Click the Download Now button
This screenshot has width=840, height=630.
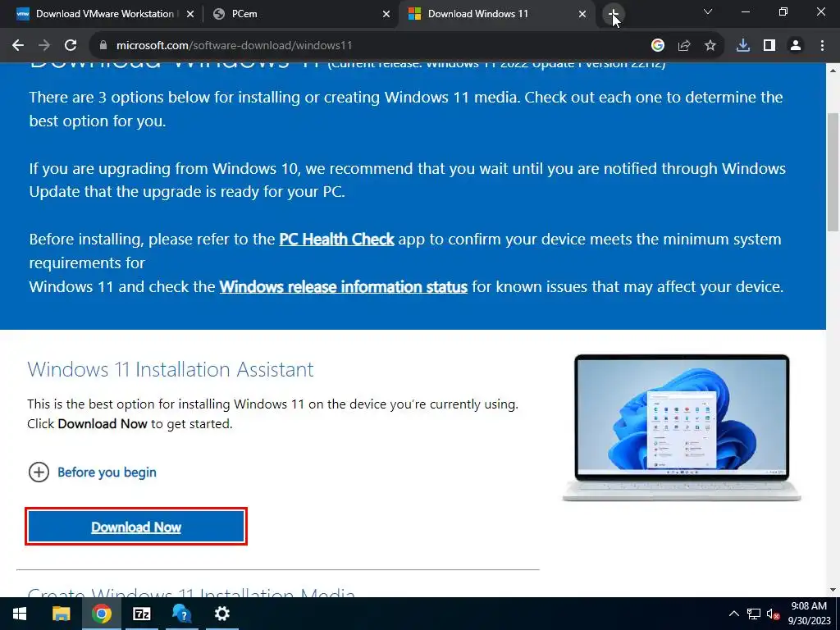(x=135, y=527)
